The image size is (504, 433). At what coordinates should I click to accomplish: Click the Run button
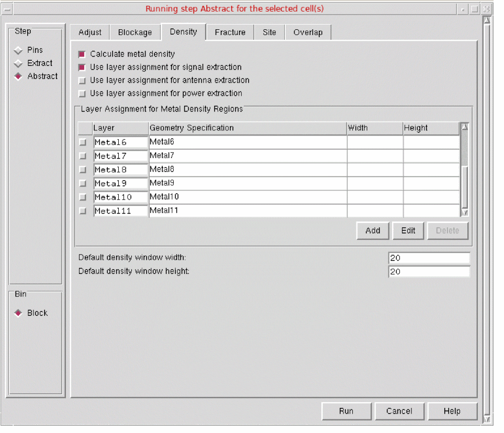(346, 411)
